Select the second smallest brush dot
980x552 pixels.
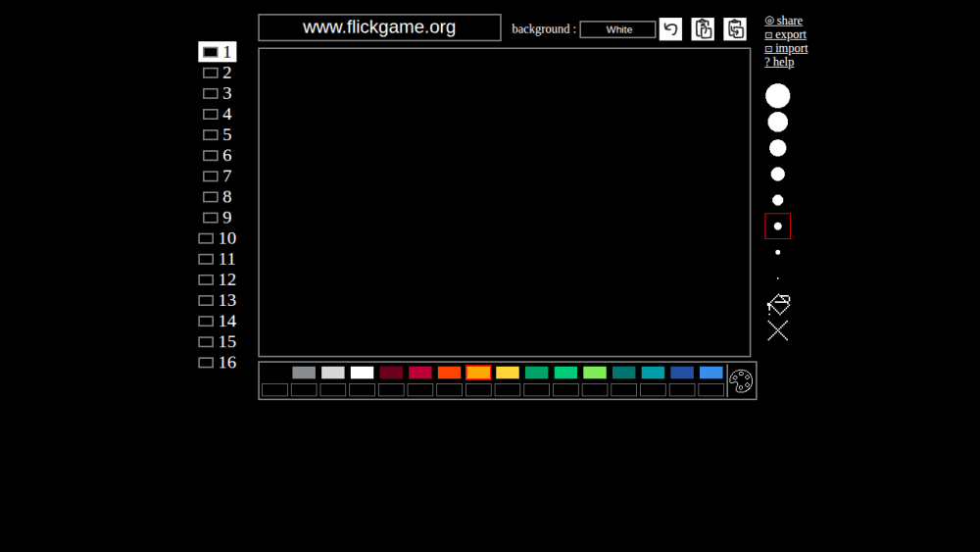777,253
